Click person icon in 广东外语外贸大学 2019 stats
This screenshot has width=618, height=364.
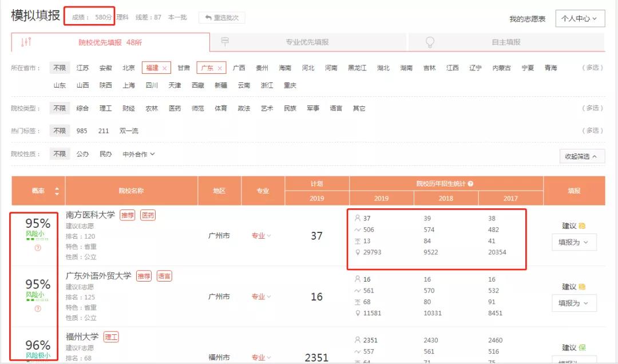(x=358, y=279)
